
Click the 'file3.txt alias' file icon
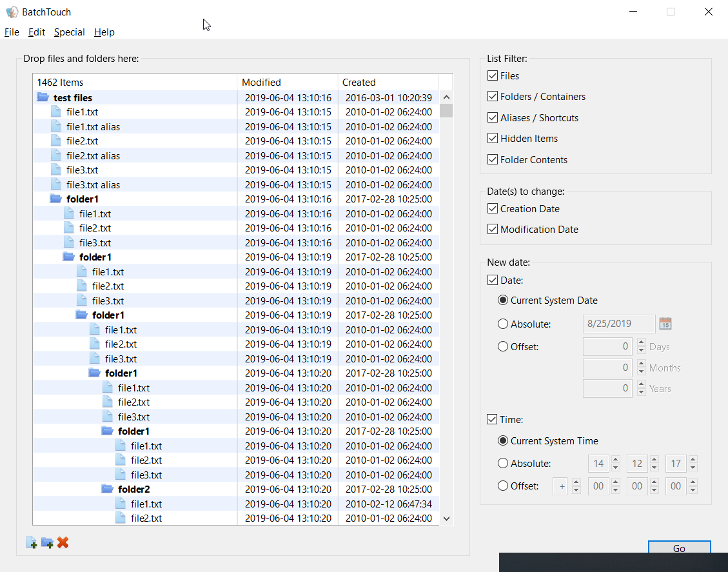(x=56, y=184)
